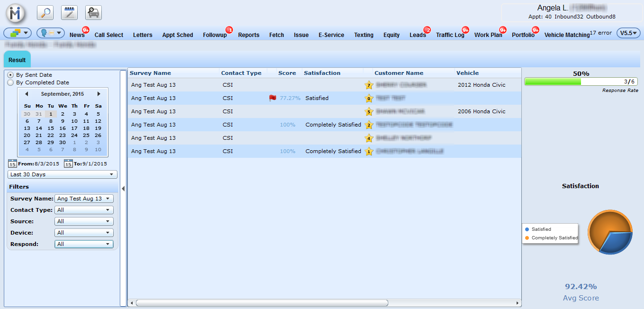Screen dimensions: 644x309
Task: Select the By Completed Date radio option
Action: [x=10, y=82]
